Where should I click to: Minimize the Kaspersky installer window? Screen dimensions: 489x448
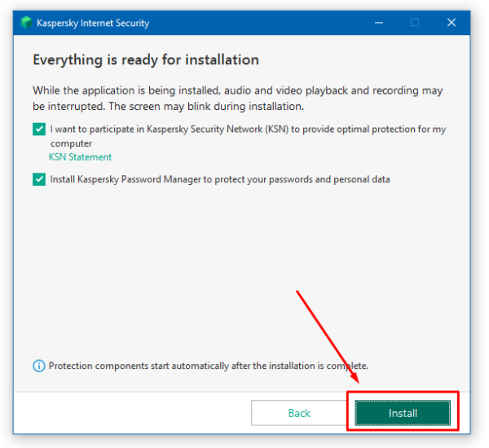[x=377, y=23]
